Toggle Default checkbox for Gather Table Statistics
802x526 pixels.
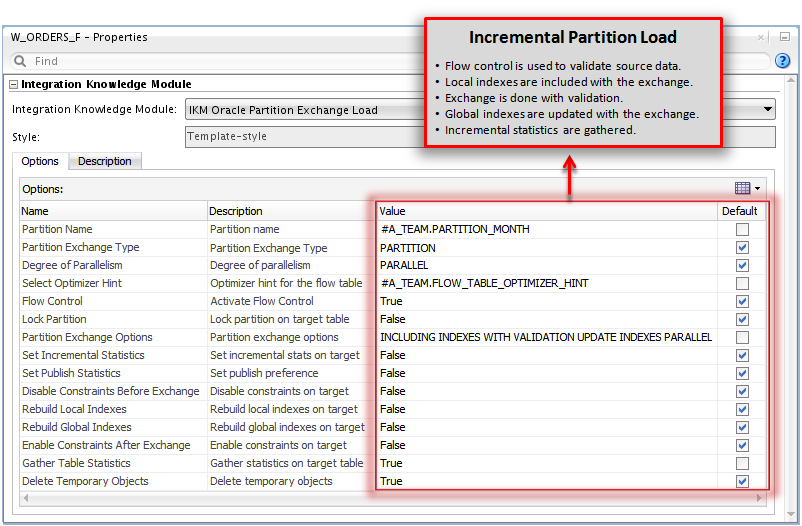pos(742,463)
